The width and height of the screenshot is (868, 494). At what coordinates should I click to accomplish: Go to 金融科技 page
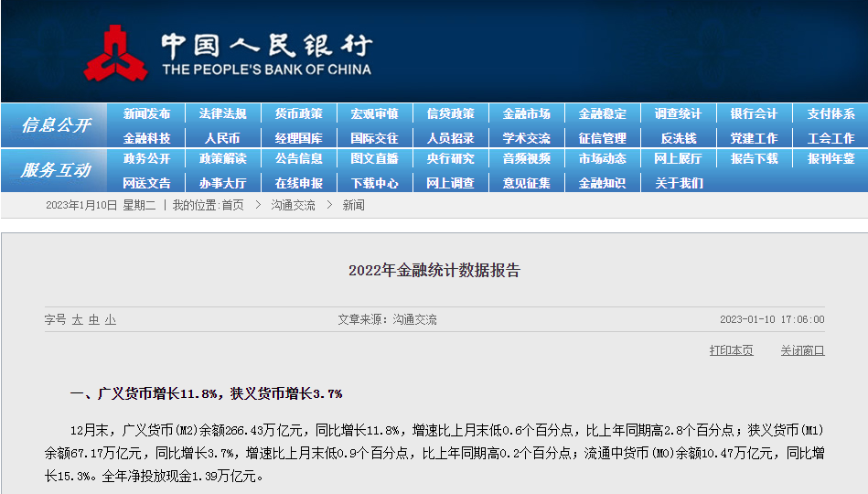click(x=146, y=138)
